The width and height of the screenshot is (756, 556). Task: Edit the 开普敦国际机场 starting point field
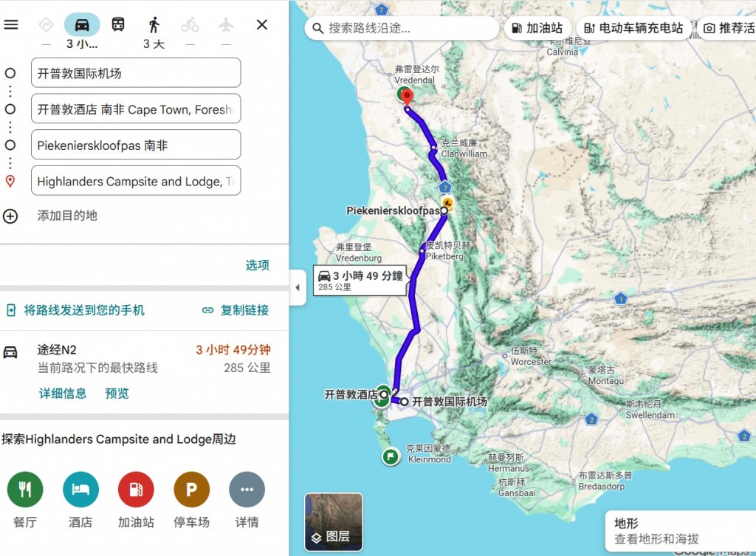click(x=136, y=73)
